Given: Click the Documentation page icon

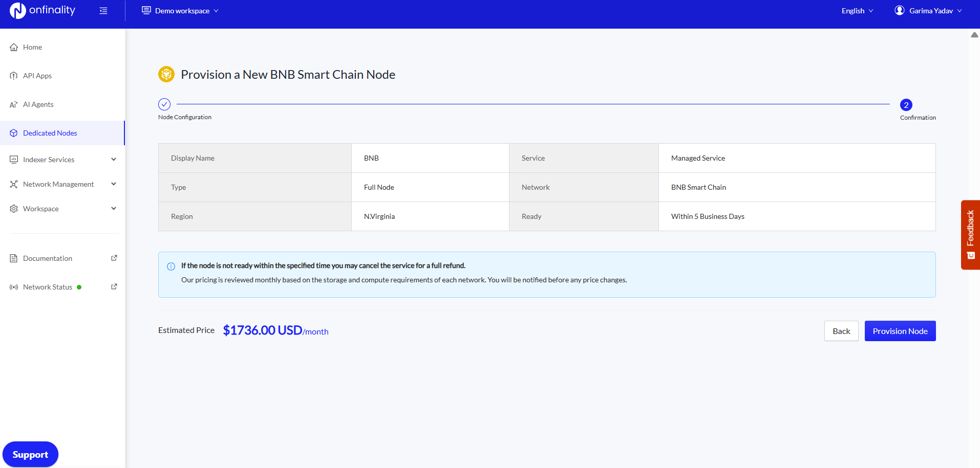Looking at the screenshot, I should 14,258.
